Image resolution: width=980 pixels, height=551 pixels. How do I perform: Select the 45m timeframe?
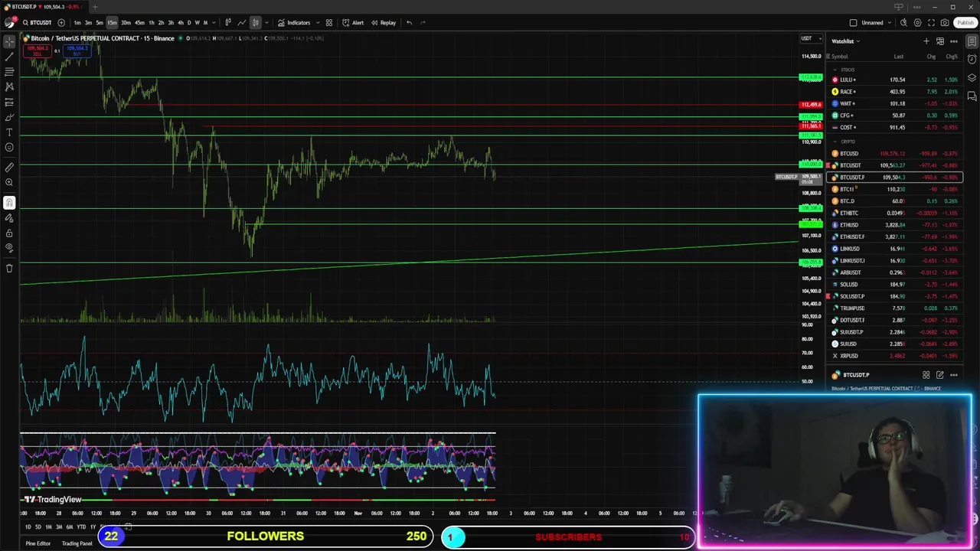click(x=139, y=23)
